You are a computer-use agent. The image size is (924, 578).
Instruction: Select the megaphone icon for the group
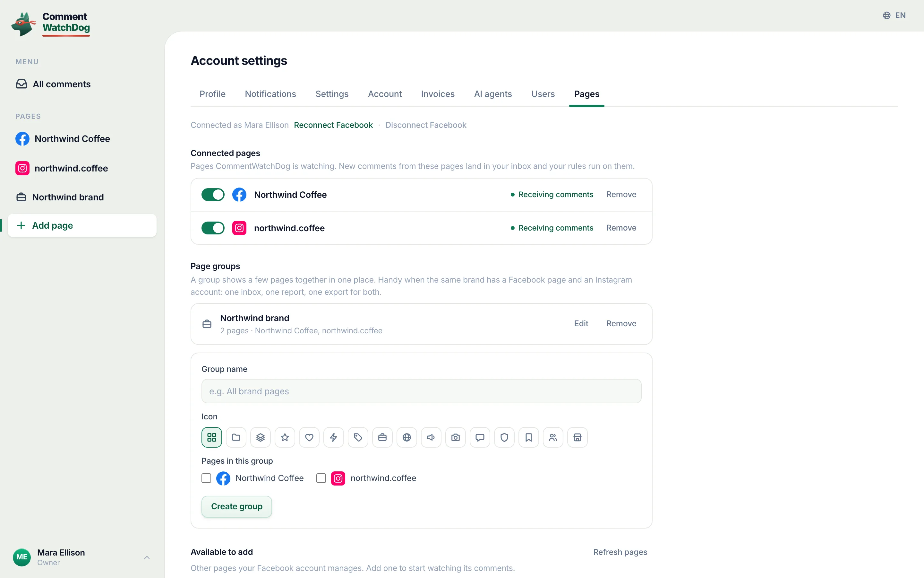[431, 437]
